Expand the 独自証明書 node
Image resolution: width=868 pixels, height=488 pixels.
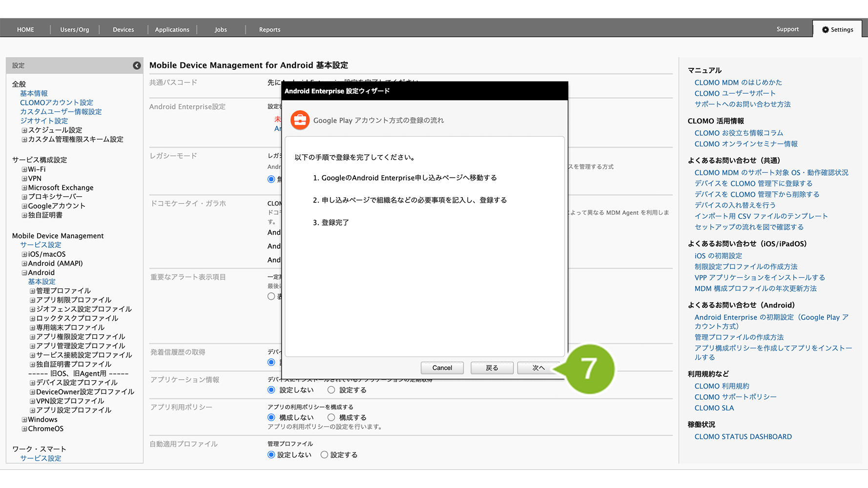point(24,215)
